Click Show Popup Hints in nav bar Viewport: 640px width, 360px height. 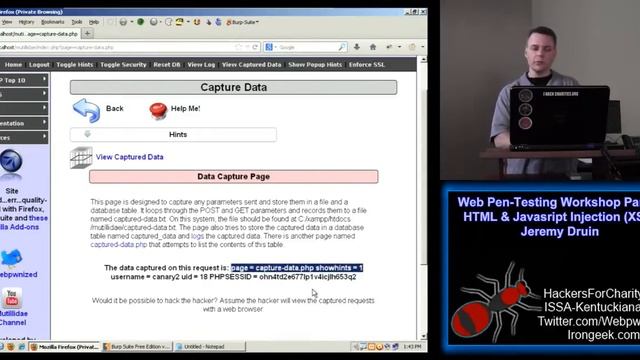coord(315,64)
